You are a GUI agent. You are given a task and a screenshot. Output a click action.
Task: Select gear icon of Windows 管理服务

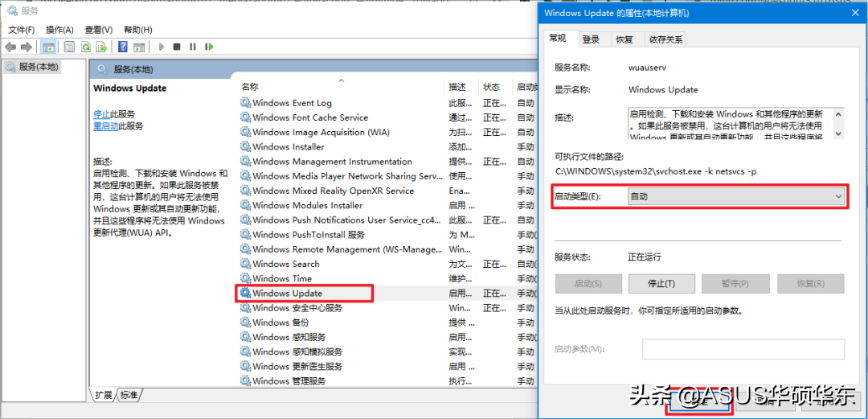point(245,380)
